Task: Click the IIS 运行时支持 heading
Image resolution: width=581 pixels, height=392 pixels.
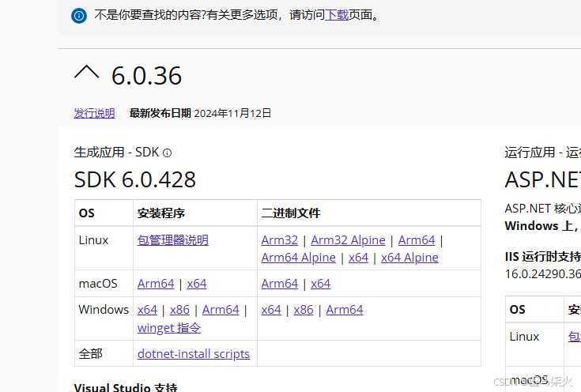Action: click(543, 257)
